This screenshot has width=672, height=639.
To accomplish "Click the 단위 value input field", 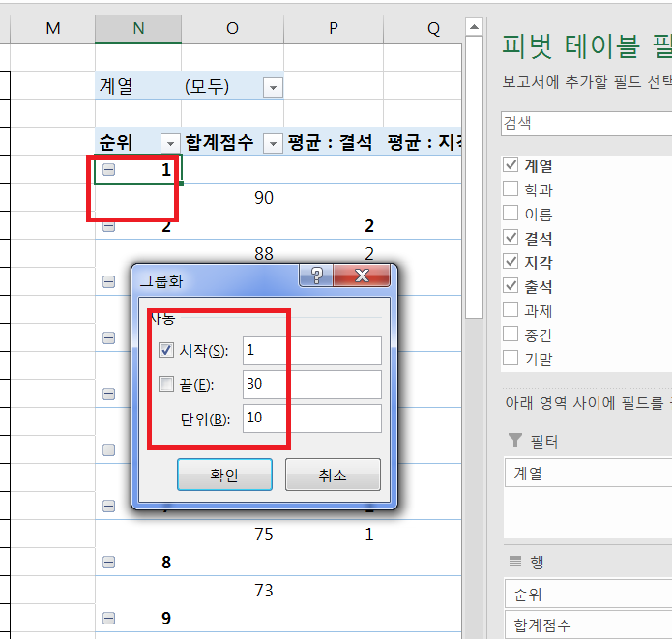I will tap(311, 419).
